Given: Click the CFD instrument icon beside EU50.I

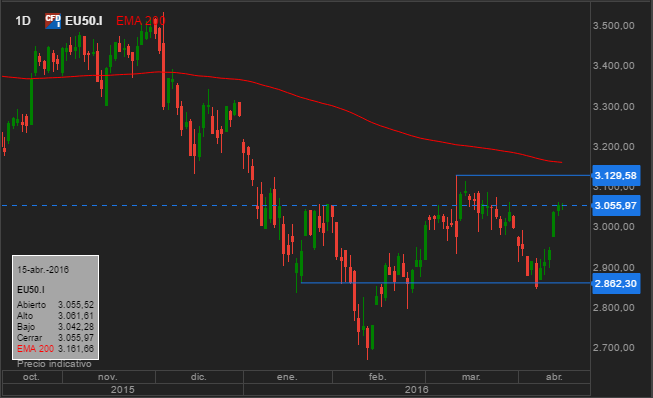Looking at the screenshot, I should click(53, 21).
